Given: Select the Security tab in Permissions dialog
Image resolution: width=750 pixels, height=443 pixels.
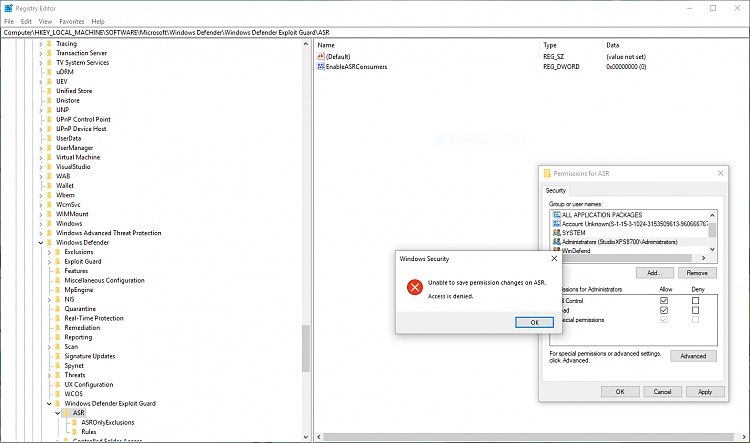Looking at the screenshot, I should [555, 190].
